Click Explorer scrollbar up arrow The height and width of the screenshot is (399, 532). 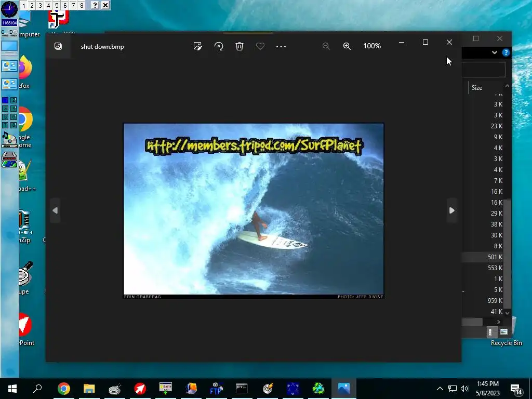pos(507,86)
